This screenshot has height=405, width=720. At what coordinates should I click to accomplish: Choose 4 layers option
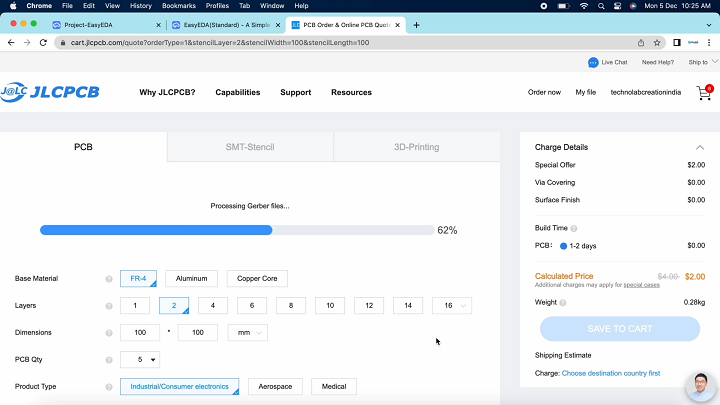[x=213, y=306]
